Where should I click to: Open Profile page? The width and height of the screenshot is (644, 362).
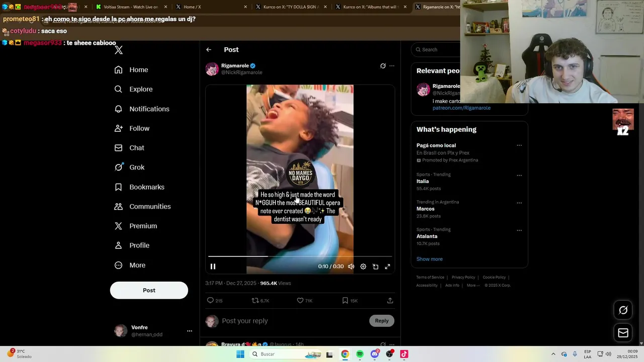132,245
